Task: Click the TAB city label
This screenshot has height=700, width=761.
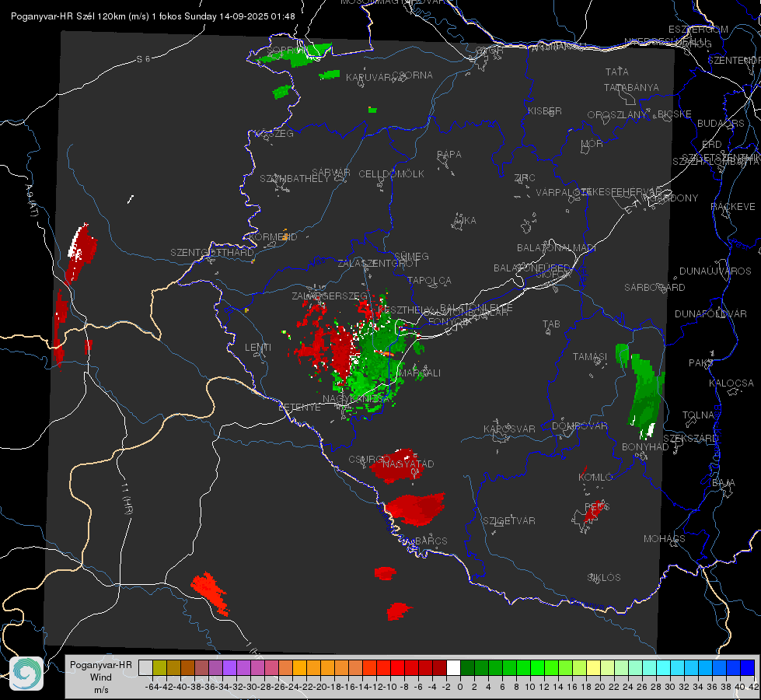Action: pos(551,324)
